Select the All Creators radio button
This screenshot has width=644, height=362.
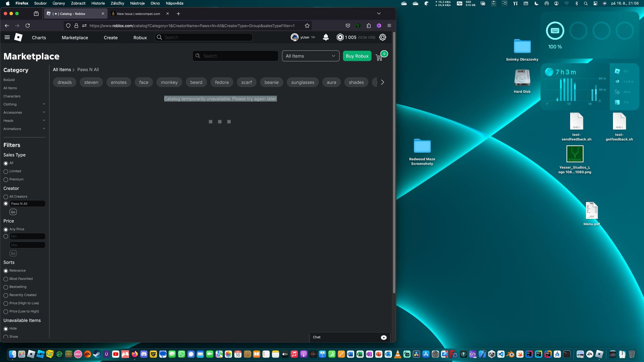pos(6,197)
